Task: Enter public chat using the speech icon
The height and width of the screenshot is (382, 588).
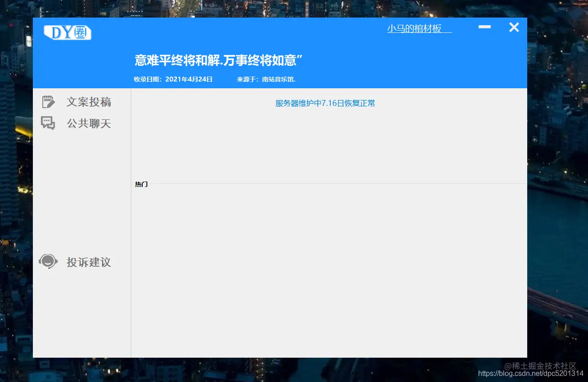Action: 49,123
